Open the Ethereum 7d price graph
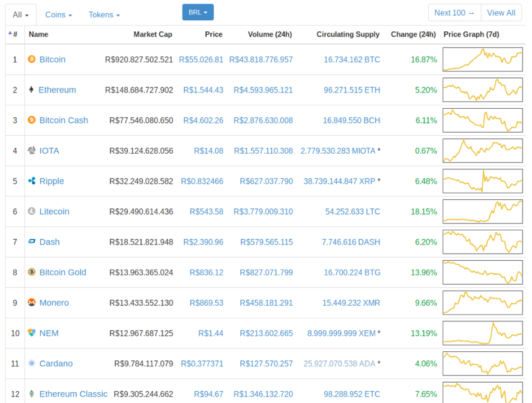 pos(483,89)
